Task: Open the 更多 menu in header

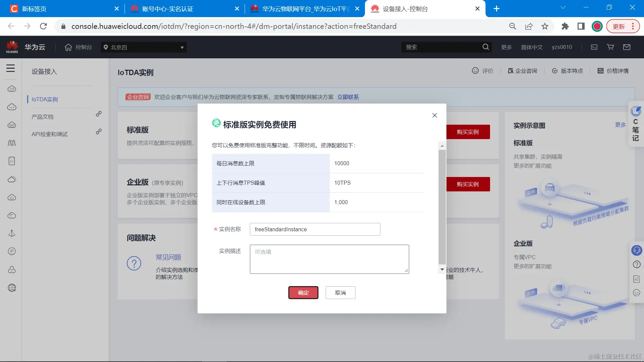Action: (x=506, y=47)
